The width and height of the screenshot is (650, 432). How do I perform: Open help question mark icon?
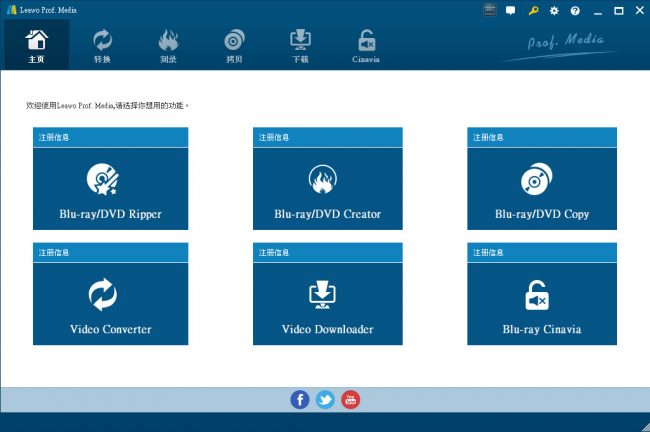point(575,10)
